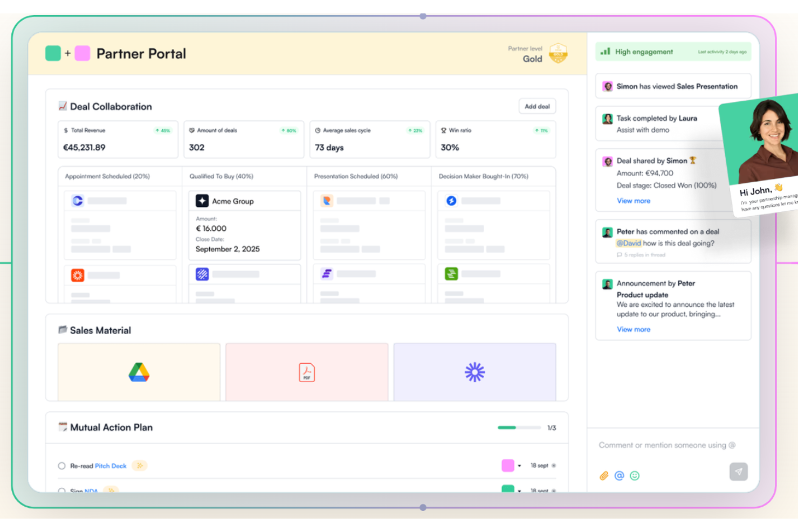Click the purple asterisk asset in Sales Material
The width and height of the screenshot is (798, 532).
click(474, 372)
